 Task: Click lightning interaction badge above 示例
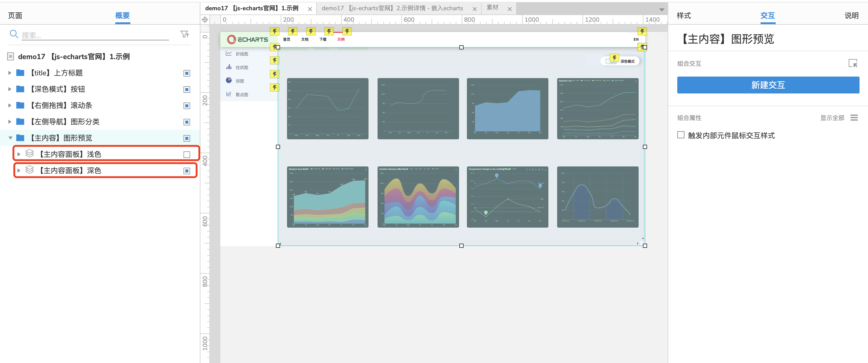click(347, 32)
